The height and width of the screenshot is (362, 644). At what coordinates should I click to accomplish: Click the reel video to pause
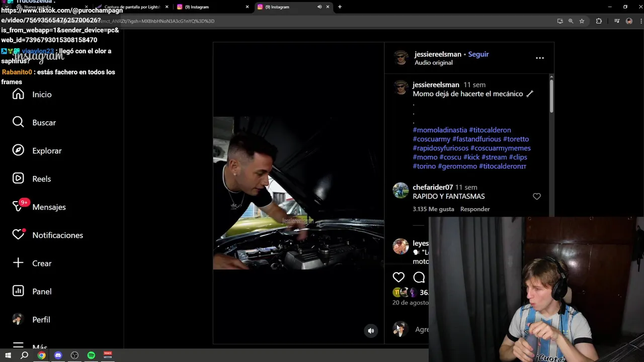point(298,193)
